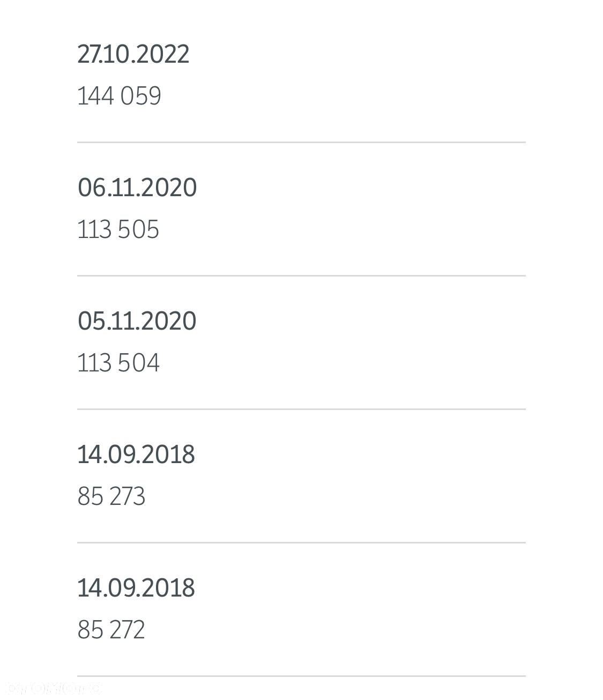603x700 pixels.
Task: Click the divider line below 113 504
Action: tap(301, 409)
